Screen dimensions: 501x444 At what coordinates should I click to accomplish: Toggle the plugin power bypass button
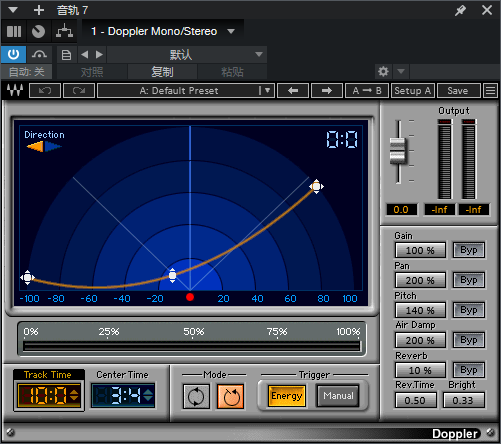pos(13,54)
